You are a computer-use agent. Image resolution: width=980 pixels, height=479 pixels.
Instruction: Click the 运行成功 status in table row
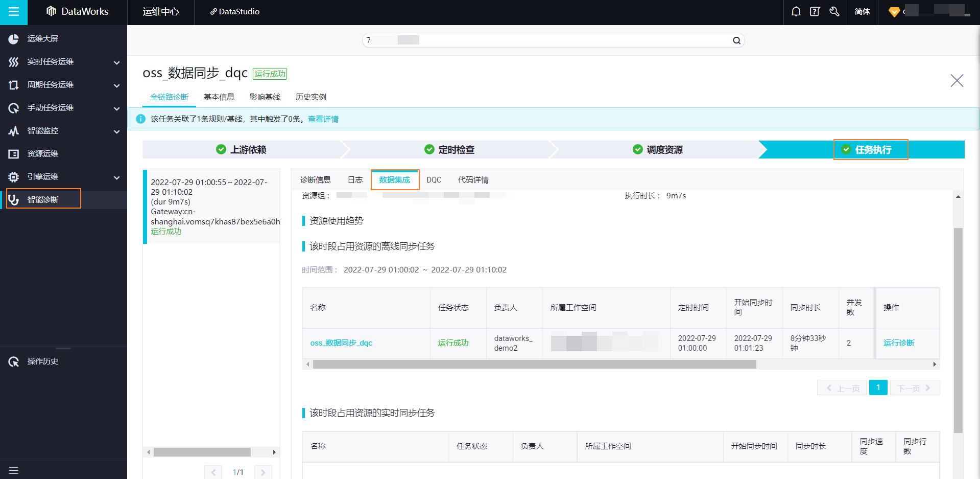coord(453,343)
